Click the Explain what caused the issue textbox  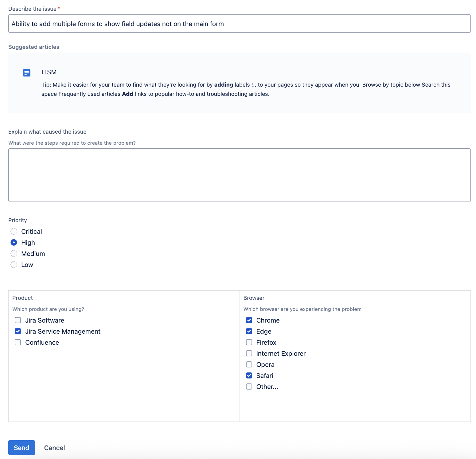tap(240, 175)
